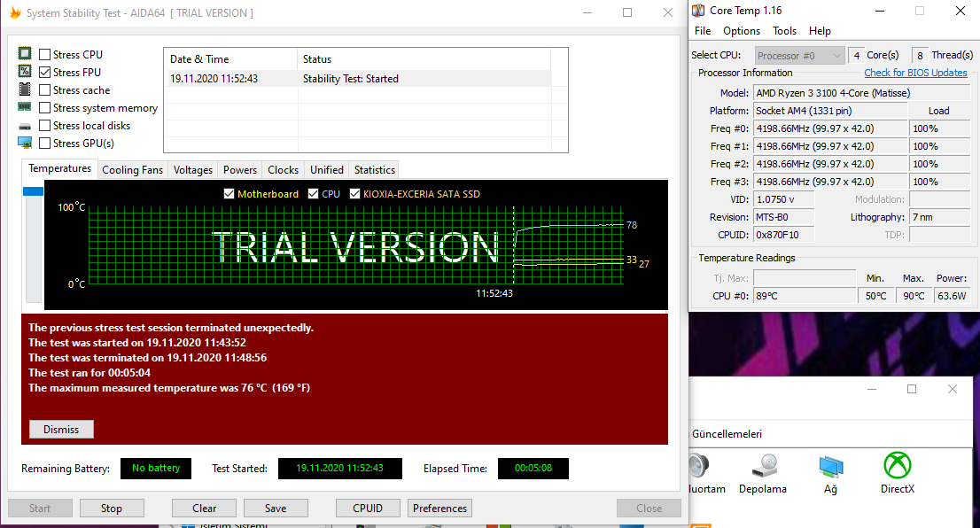Open the Select CPU Processor #0 dropdown
Screen dimensions: 980x528
(799, 56)
